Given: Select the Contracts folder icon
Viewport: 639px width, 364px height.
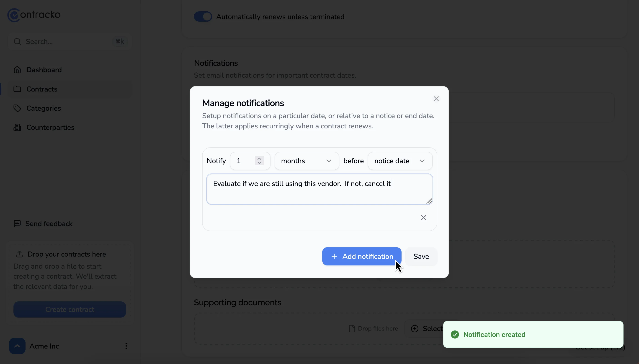Looking at the screenshot, I should pyautogui.click(x=17, y=89).
